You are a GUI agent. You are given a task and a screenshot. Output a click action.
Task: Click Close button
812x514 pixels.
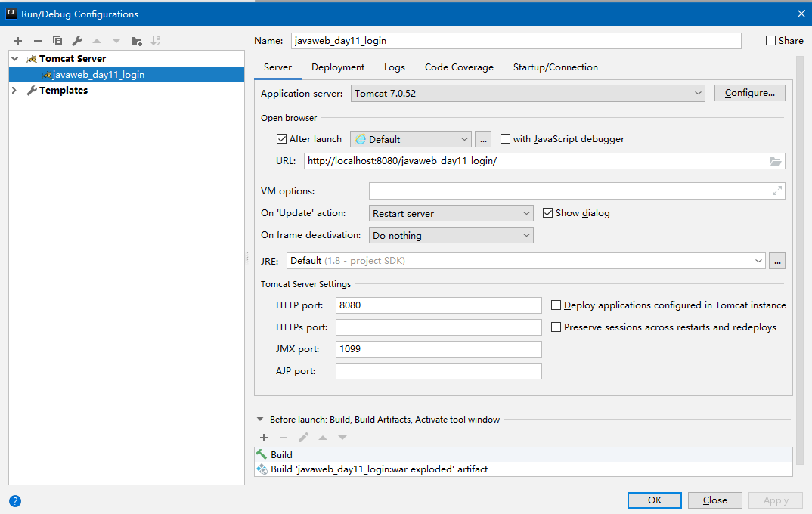714,500
